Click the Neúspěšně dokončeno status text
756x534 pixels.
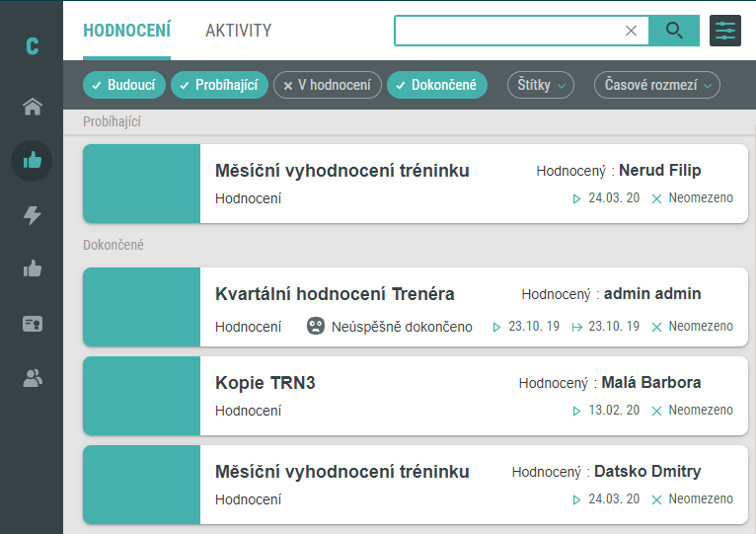pyautogui.click(x=402, y=327)
